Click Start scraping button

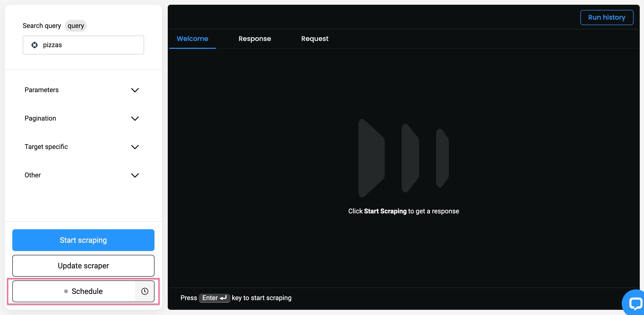pos(83,240)
